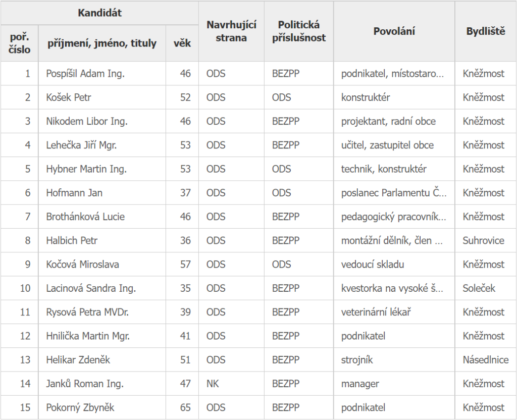Click the Bydliště column header
The height and width of the screenshot is (420, 517).
[x=485, y=31]
